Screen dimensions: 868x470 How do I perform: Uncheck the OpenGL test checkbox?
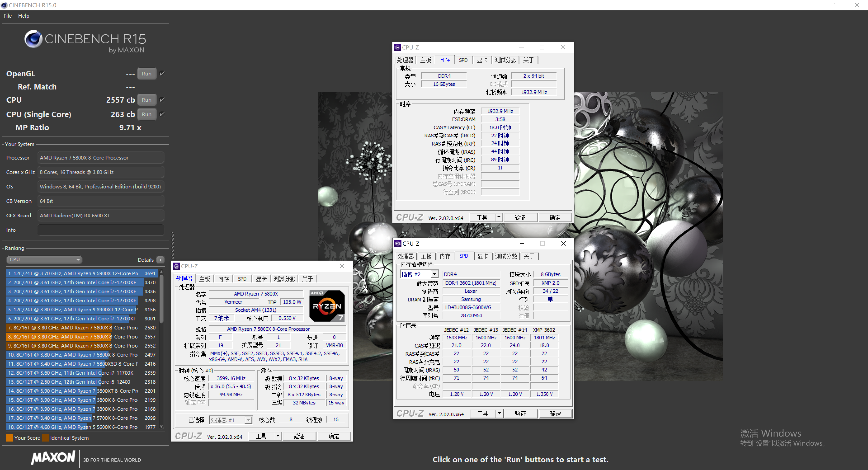click(162, 73)
